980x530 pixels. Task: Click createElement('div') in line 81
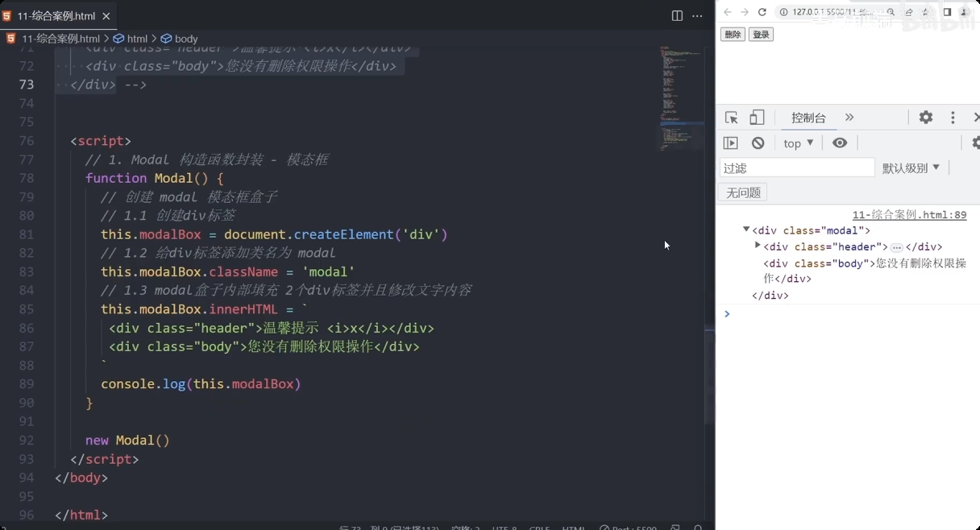click(370, 234)
